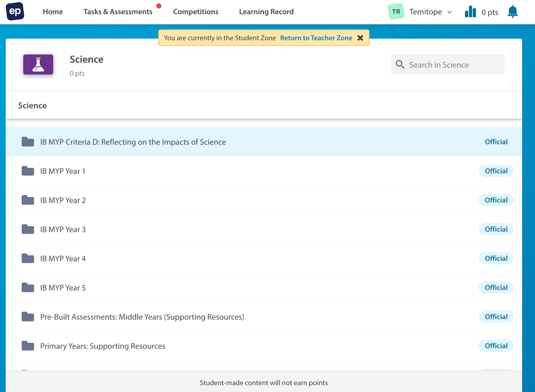
Task: Click folder icon for IB MYP Criteria D
Action: pos(28,142)
